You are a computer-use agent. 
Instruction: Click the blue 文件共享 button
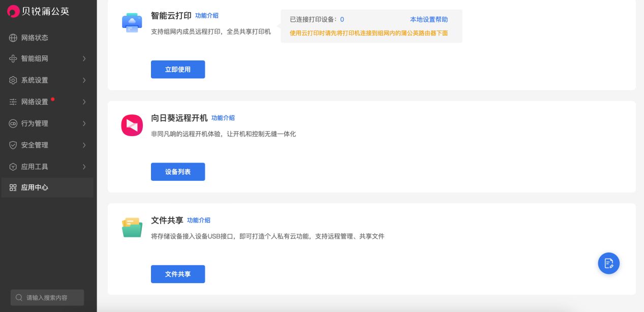tap(178, 274)
